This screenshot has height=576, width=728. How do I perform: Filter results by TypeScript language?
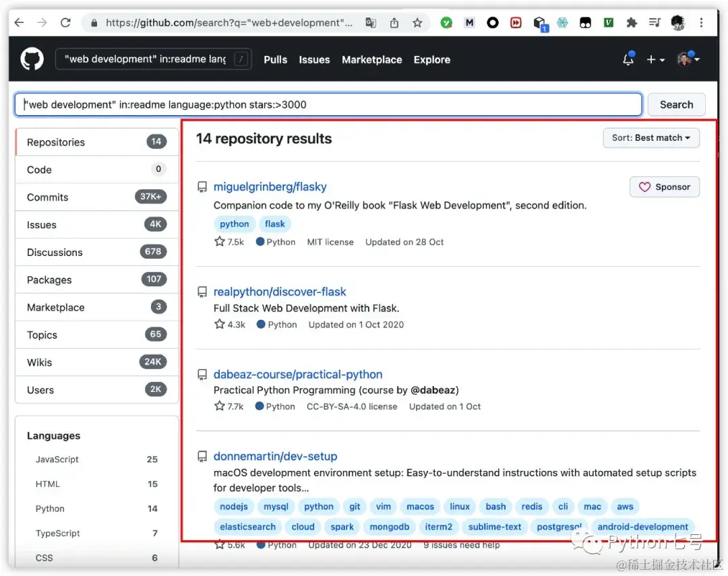(x=96, y=533)
